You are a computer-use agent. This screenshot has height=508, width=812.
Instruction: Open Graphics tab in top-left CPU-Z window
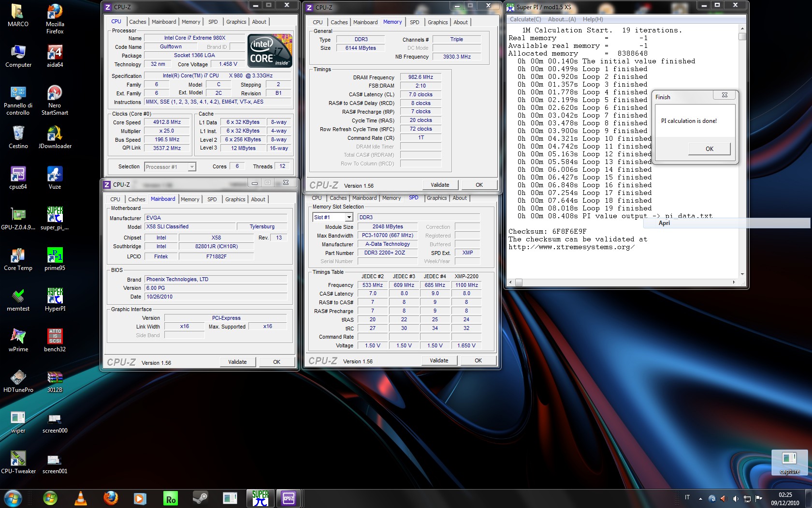[x=236, y=22]
